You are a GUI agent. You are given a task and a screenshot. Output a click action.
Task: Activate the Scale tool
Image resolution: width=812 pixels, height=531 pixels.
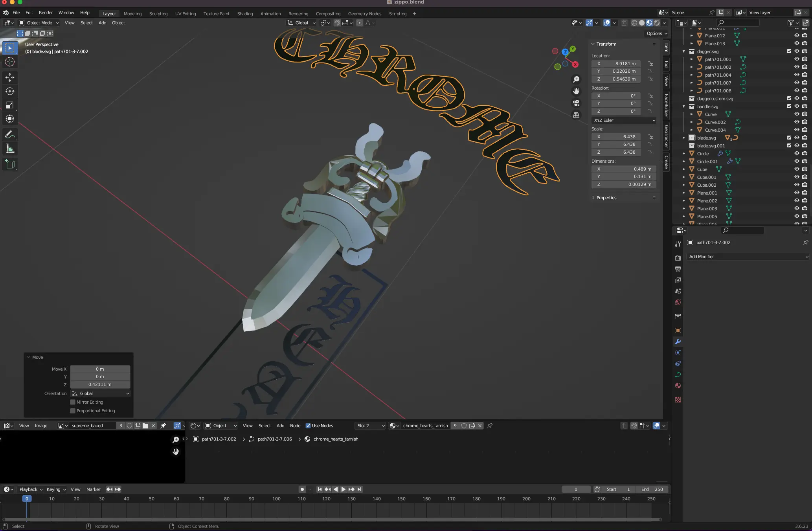click(10, 105)
